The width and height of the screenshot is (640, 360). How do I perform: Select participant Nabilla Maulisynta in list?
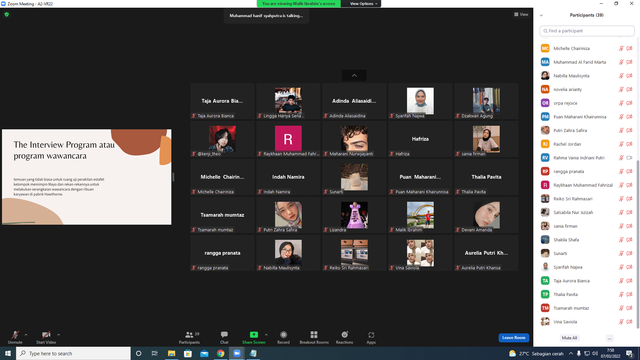(x=587, y=76)
